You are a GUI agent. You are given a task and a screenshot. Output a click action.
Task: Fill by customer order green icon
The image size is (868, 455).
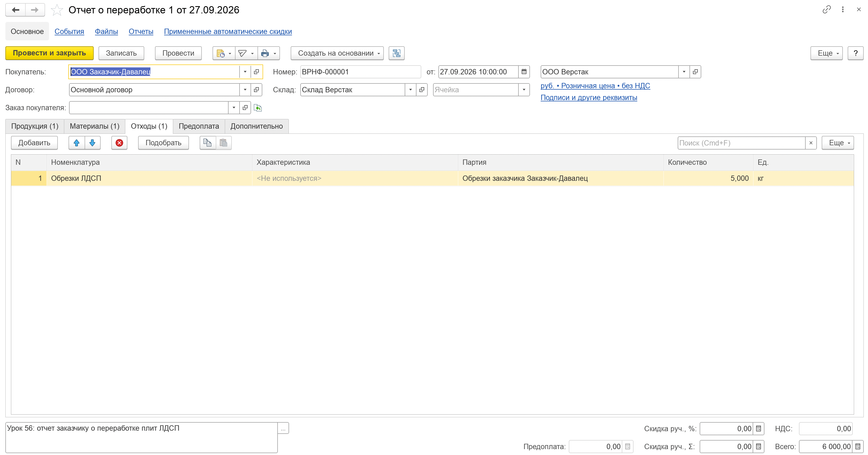pyautogui.click(x=258, y=108)
